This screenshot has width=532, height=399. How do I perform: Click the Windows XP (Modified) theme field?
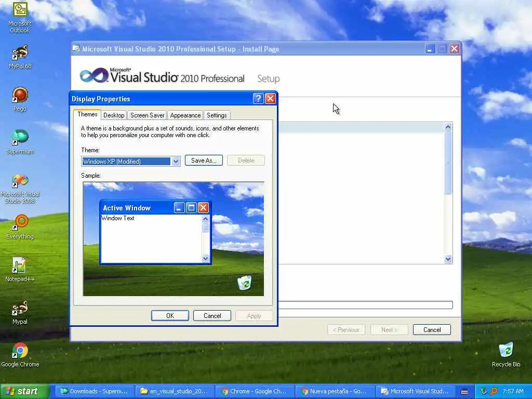point(126,162)
